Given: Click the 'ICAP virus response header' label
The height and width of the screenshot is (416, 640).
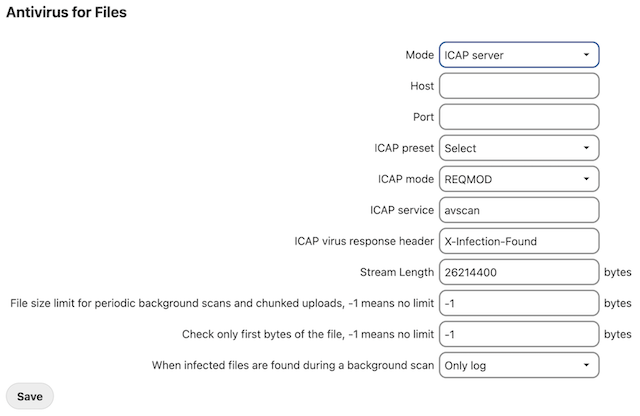Looking at the screenshot, I should [364, 241].
